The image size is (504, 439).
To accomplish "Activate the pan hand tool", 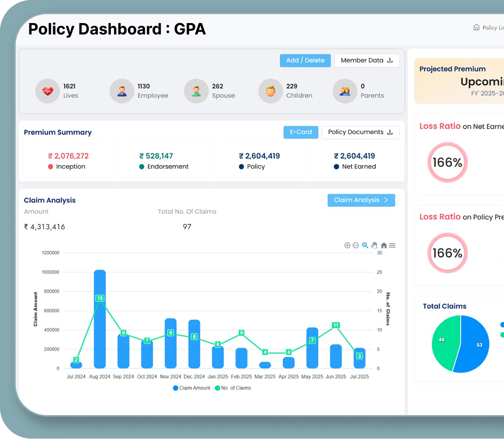I will click(x=374, y=245).
